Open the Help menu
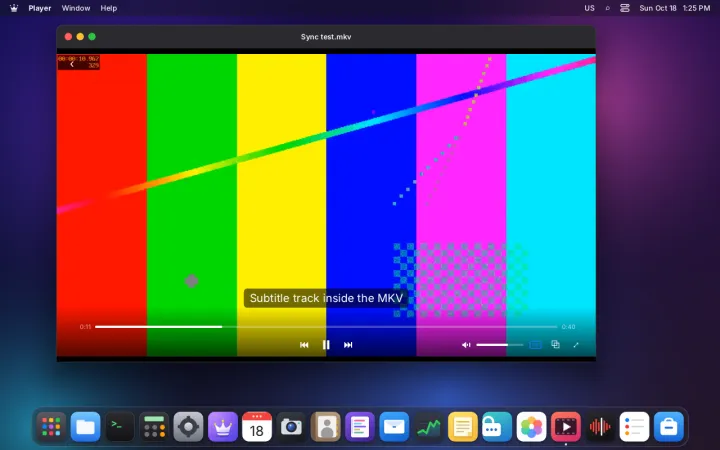The width and height of the screenshot is (720, 450). [x=109, y=8]
